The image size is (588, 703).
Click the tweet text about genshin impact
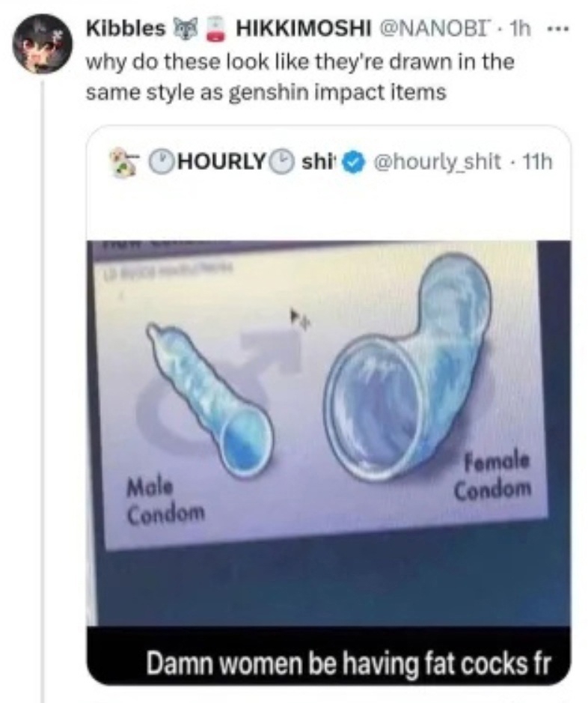(x=299, y=76)
